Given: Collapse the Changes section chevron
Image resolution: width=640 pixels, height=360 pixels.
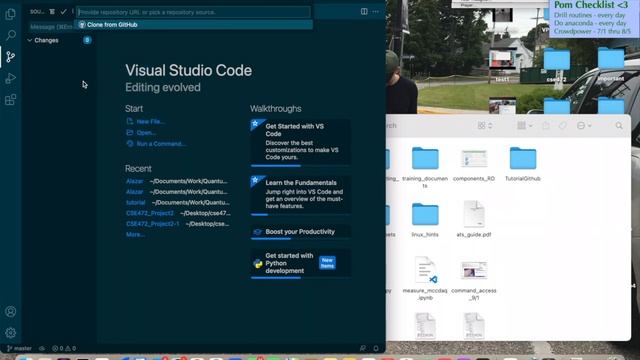Looking at the screenshot, I should [29, 40].
